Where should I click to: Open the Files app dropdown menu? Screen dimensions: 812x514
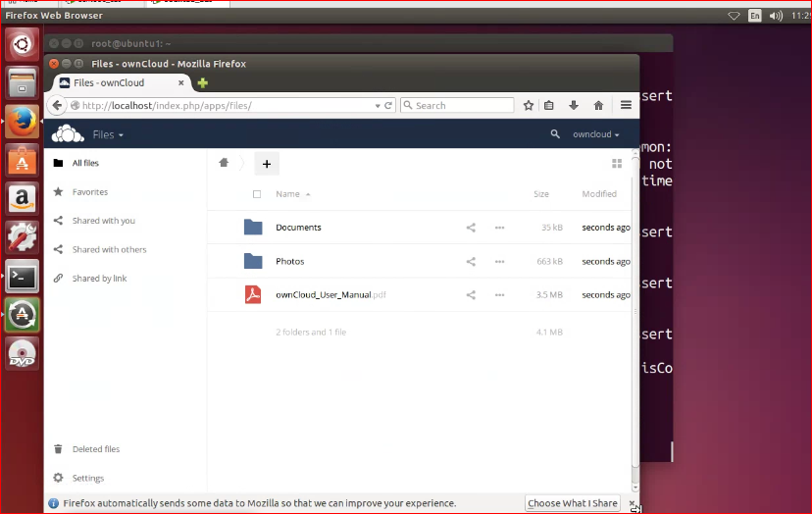[108, 134]
